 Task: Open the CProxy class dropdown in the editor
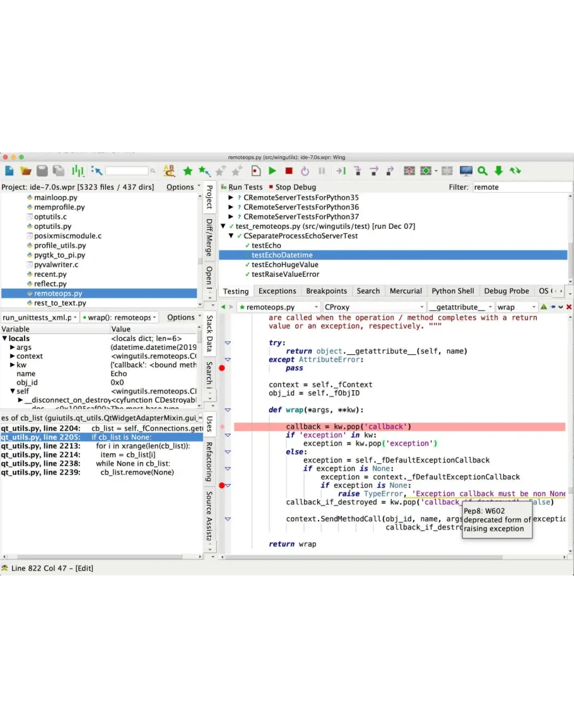pos(374,307)
